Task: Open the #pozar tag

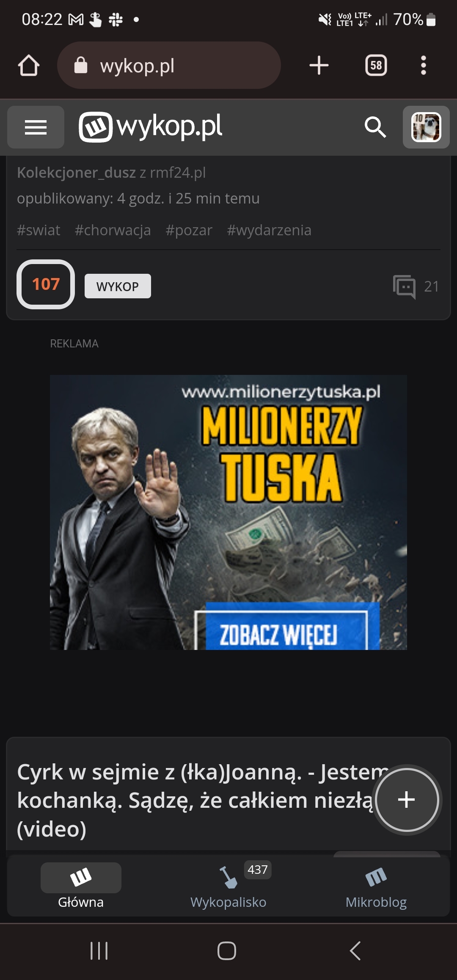Action: [x=189, y=230]
